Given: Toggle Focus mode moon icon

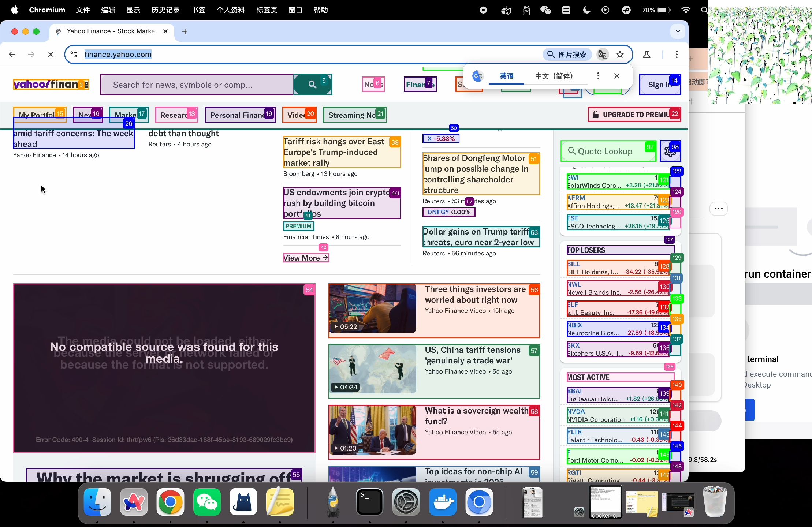Looking at the screenshot, I should click(586, 10).
